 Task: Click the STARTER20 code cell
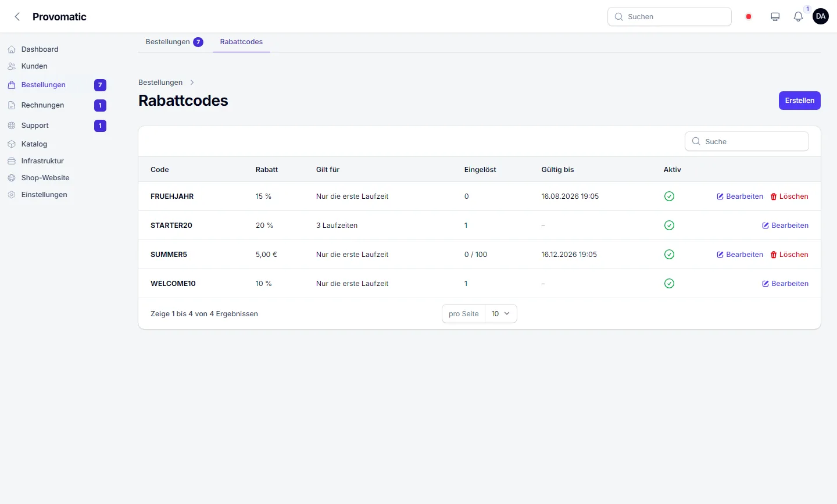click(x=171, y=226)
